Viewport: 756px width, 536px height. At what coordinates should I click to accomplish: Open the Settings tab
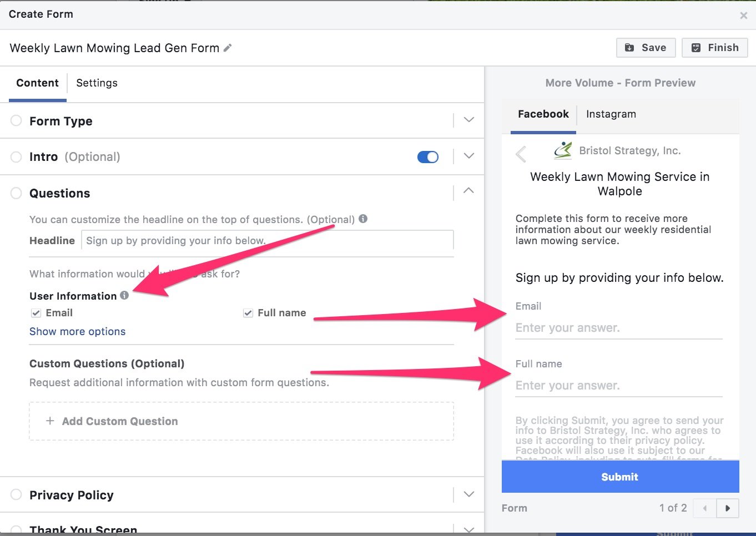point(97,83)
